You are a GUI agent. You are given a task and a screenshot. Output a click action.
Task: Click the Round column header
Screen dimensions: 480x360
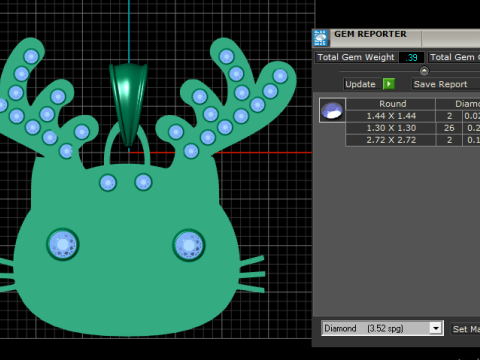(392, 104)
